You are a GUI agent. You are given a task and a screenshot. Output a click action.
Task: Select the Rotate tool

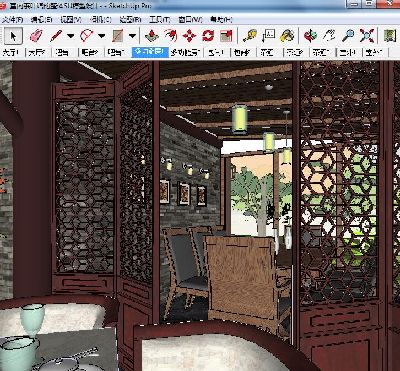pos(208,36)
